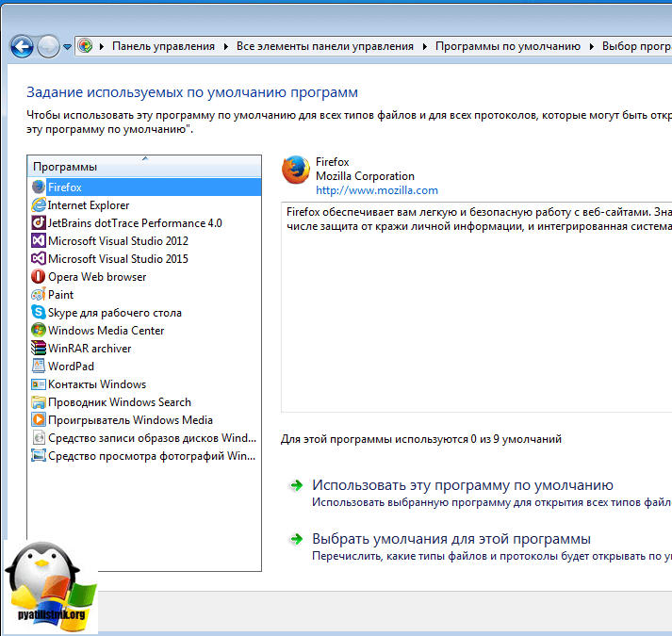Expand arrow after Программы по умолчанию
Image resolution: width=672 pixels, height=636 pixels.
pyautogui.click(x=592, y=46)
